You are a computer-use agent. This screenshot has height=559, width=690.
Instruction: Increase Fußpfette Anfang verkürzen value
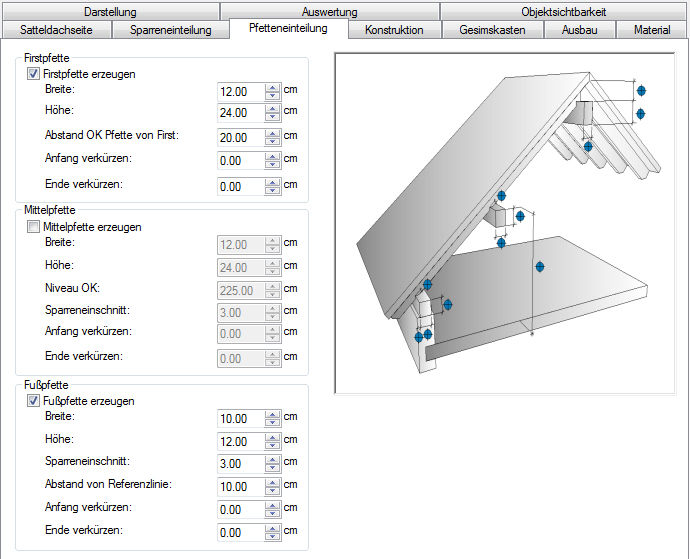click(x=273, y=506)
